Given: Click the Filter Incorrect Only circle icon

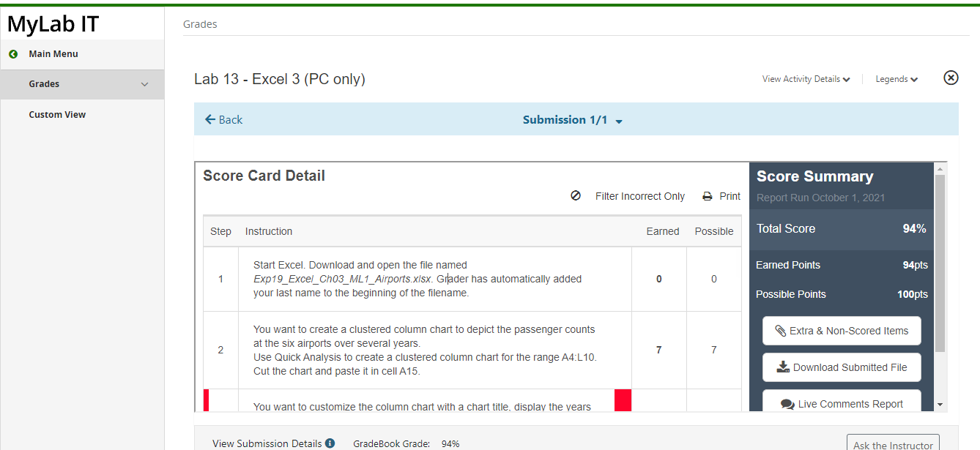Looking at the screenshot, I should coord(576,196).
